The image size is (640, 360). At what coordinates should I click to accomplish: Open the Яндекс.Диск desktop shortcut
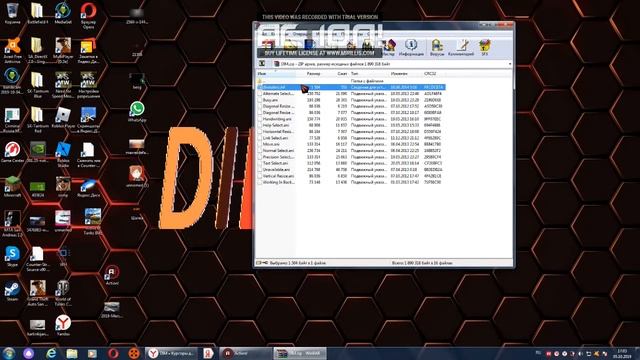coord(88,188)
